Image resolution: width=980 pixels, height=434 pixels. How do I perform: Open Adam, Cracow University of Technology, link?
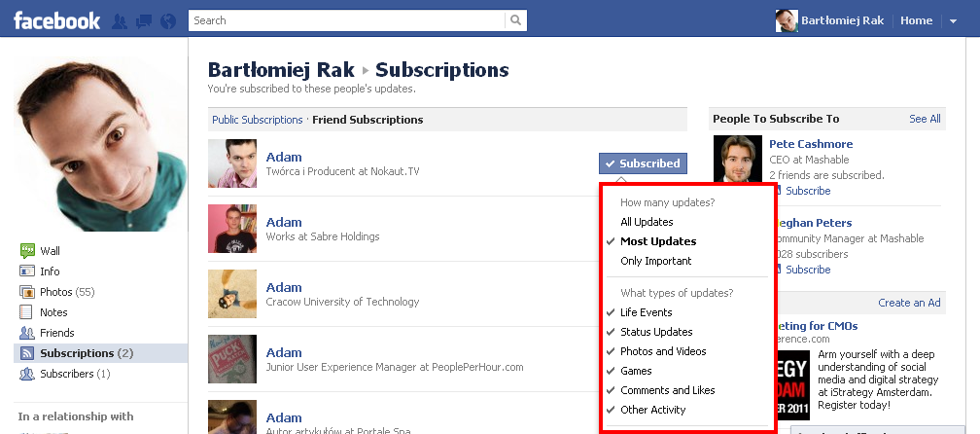click(284, 288)
